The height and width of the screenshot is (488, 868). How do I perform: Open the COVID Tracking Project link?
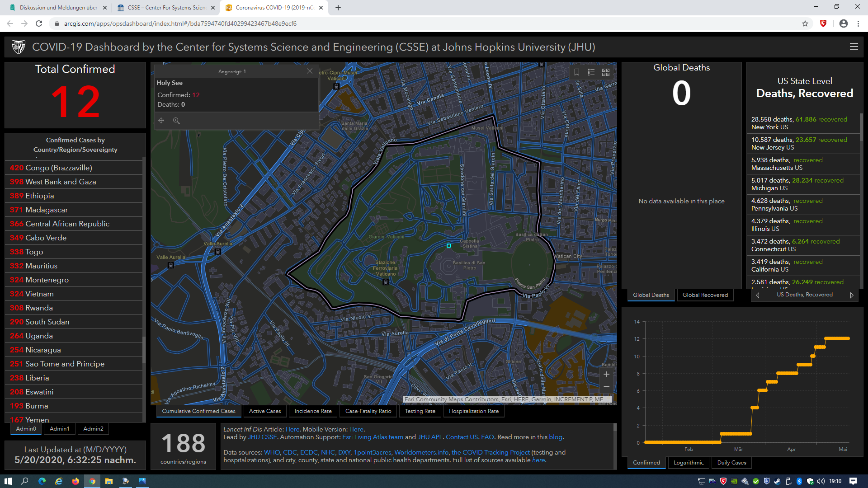point(491,452)
